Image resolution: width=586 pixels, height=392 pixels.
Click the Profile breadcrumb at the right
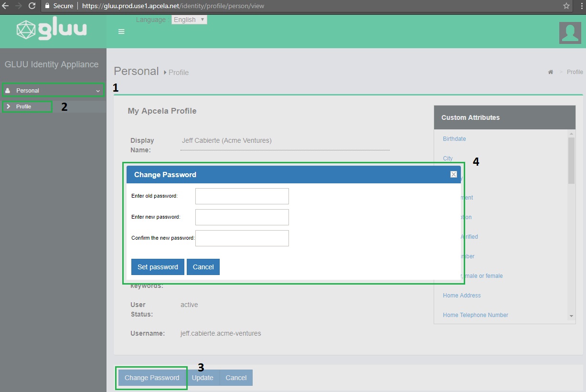tap(575, 72)
